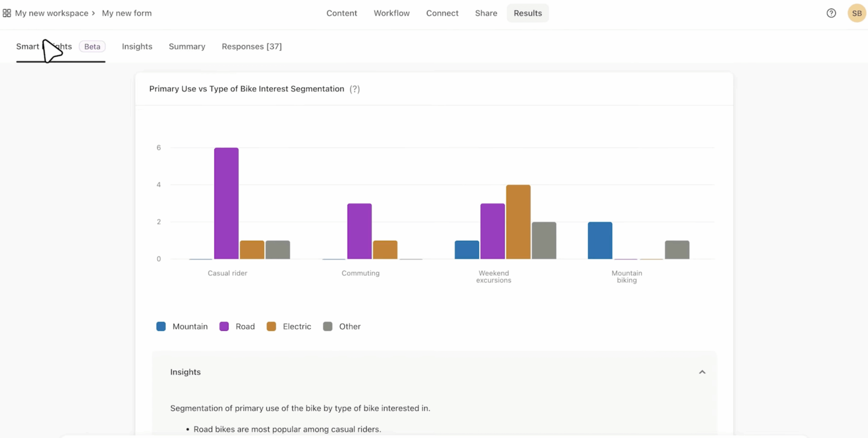Toggle the Mountain legend series
Image resolution: width=868 pixels, height=438 pixels.
[182, 326]
